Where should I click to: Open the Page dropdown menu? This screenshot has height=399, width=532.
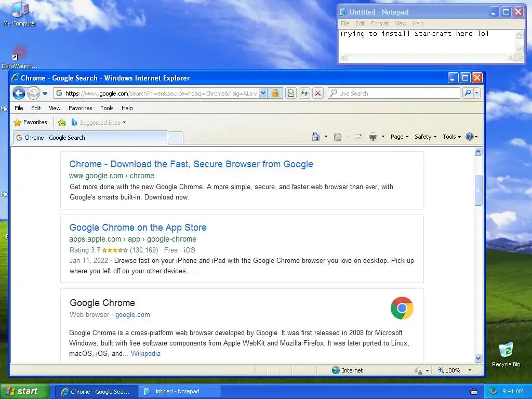click(400, 137)
